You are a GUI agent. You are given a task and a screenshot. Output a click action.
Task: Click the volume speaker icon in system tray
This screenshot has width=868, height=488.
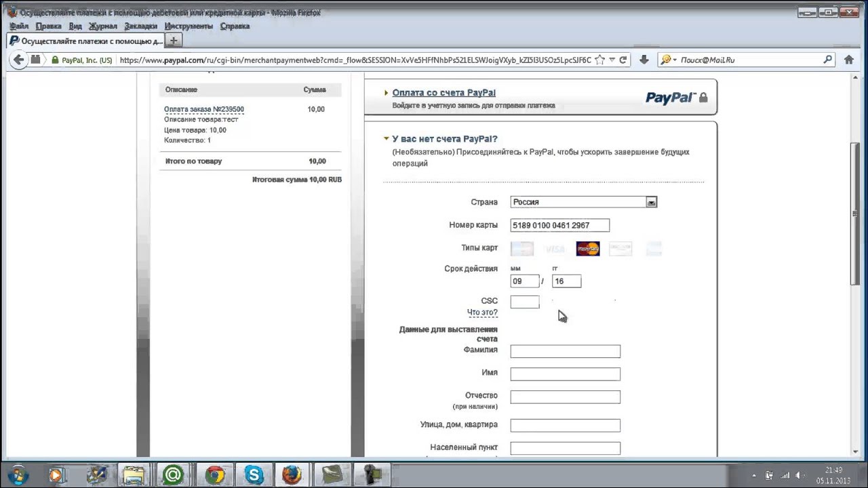tap(800, 475)
